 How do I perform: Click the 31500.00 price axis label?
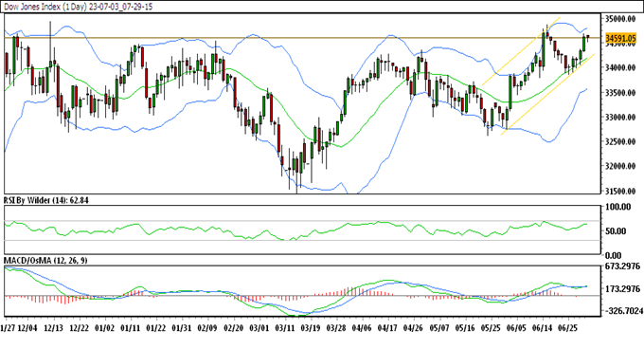(620, 191)
